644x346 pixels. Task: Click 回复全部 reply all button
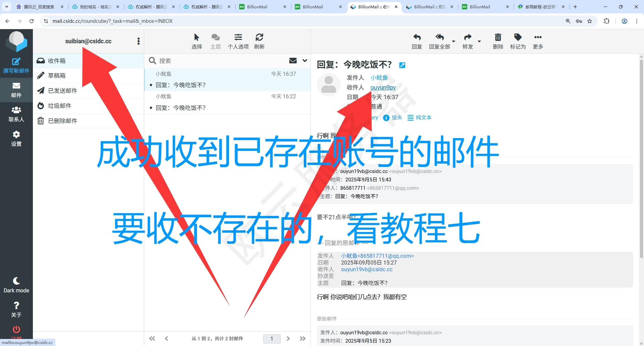click(439, 41)
